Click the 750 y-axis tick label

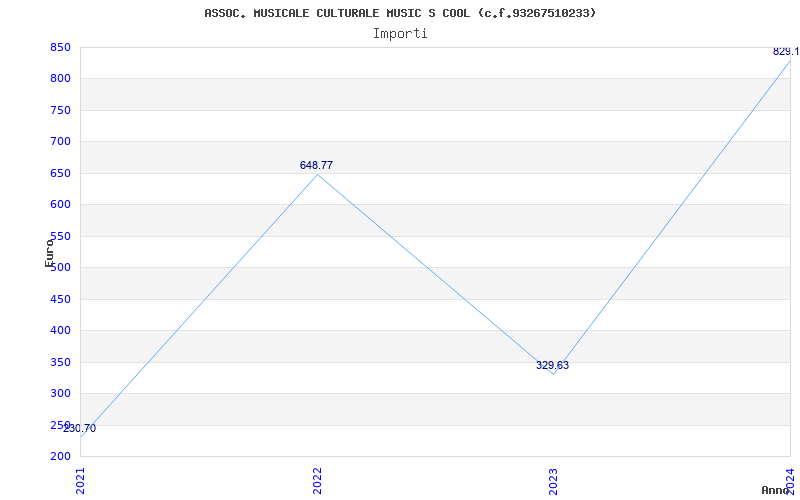point(60,110)
